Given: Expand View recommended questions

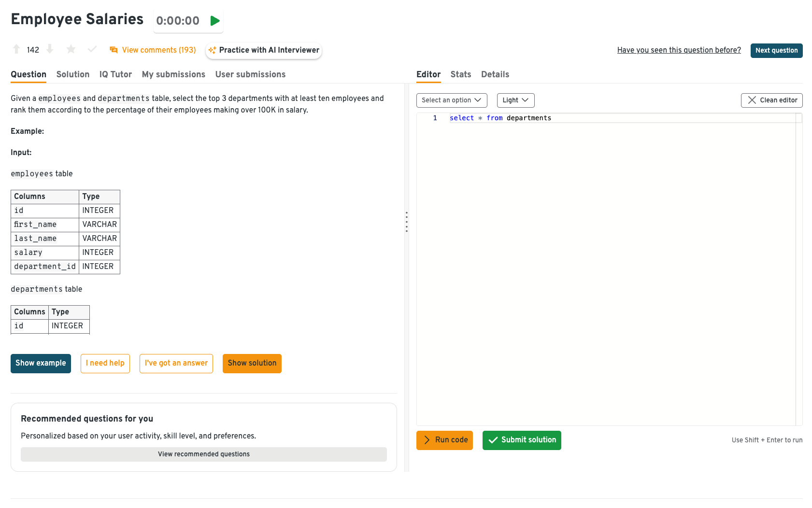Looking at the screenshot, I should coord(203,454).
